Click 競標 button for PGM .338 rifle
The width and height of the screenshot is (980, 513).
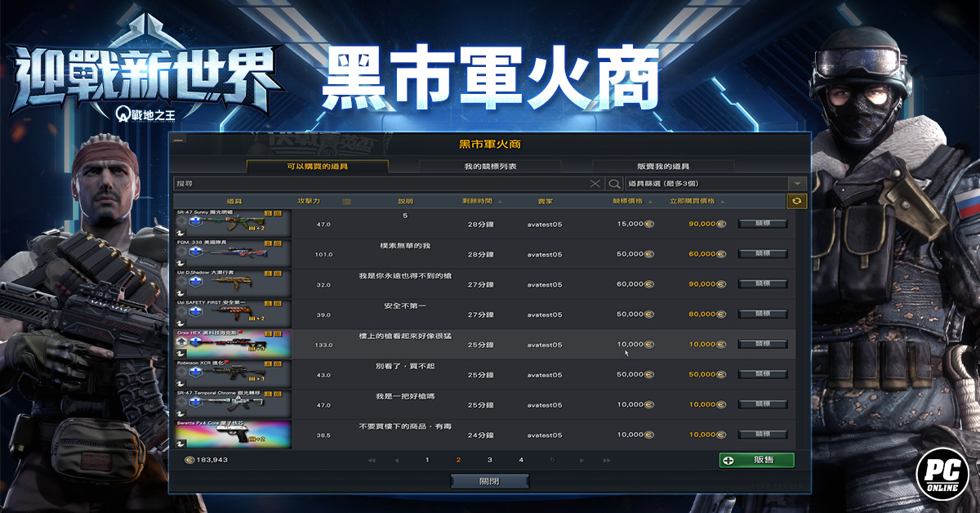763,254
